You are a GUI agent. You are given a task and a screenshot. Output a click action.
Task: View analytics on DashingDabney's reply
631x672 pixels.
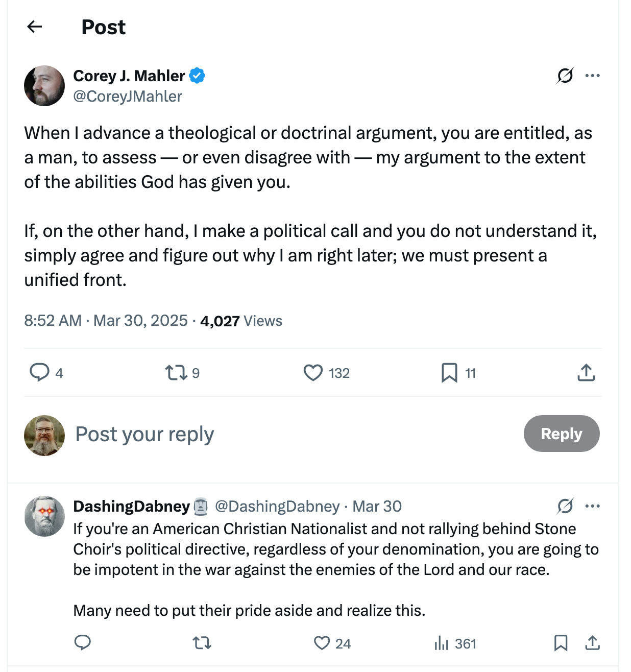[x=441, y=643]
